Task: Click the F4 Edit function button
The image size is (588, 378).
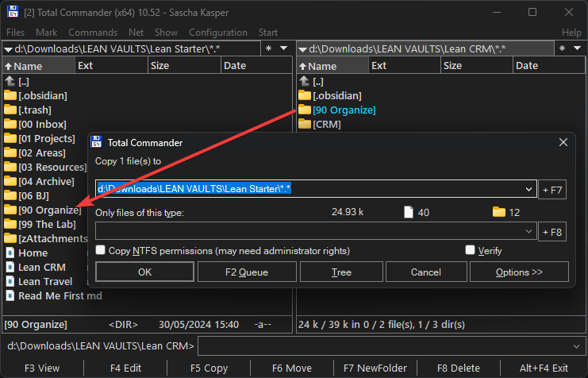Action: [x=125, y=368]
